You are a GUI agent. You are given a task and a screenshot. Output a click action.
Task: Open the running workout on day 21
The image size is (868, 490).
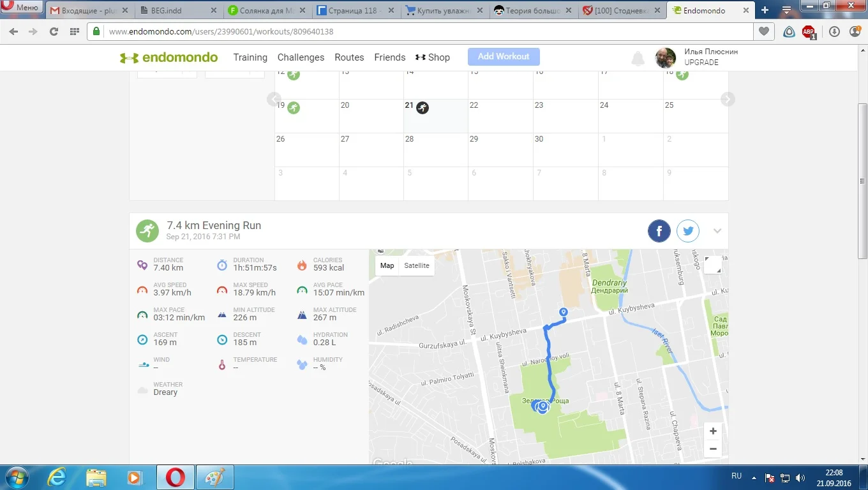tap(423, 108)
